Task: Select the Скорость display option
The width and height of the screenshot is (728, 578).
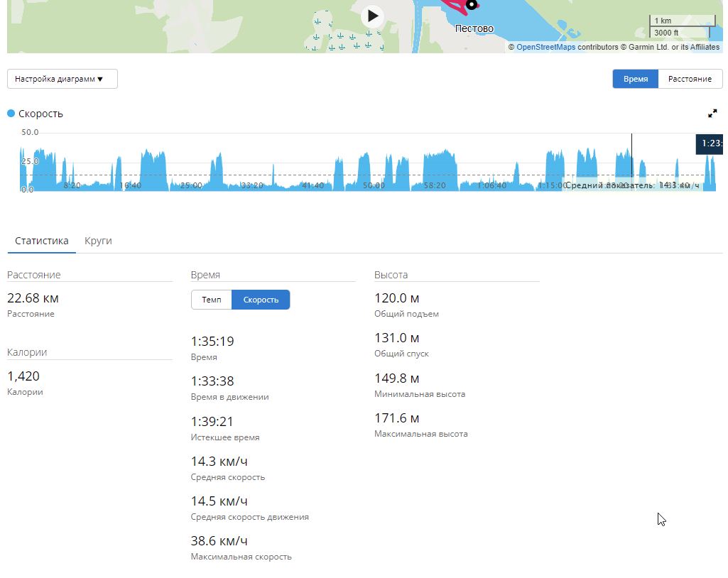Action: (x=261, y=300)
